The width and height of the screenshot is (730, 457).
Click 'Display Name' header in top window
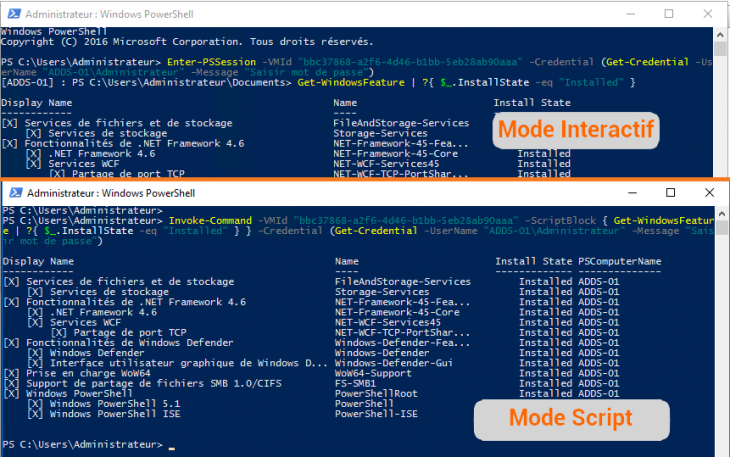(x=36, y=103)
